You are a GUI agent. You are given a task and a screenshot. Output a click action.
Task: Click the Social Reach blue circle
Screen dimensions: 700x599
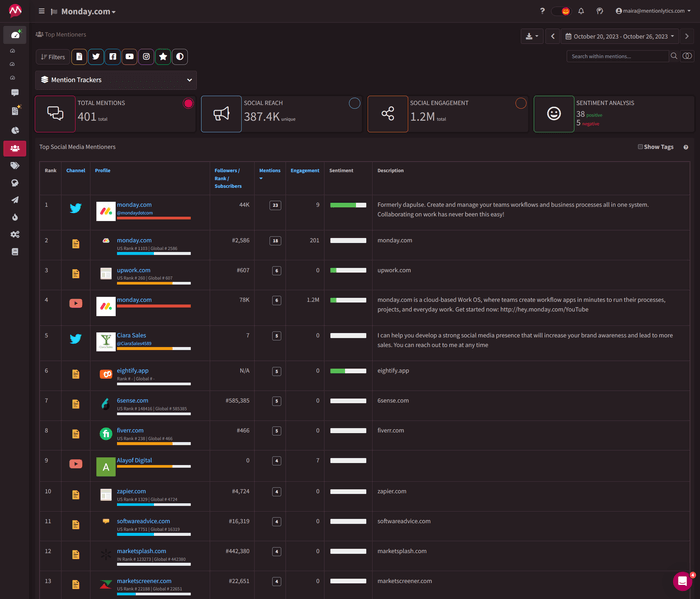[354, 104]
